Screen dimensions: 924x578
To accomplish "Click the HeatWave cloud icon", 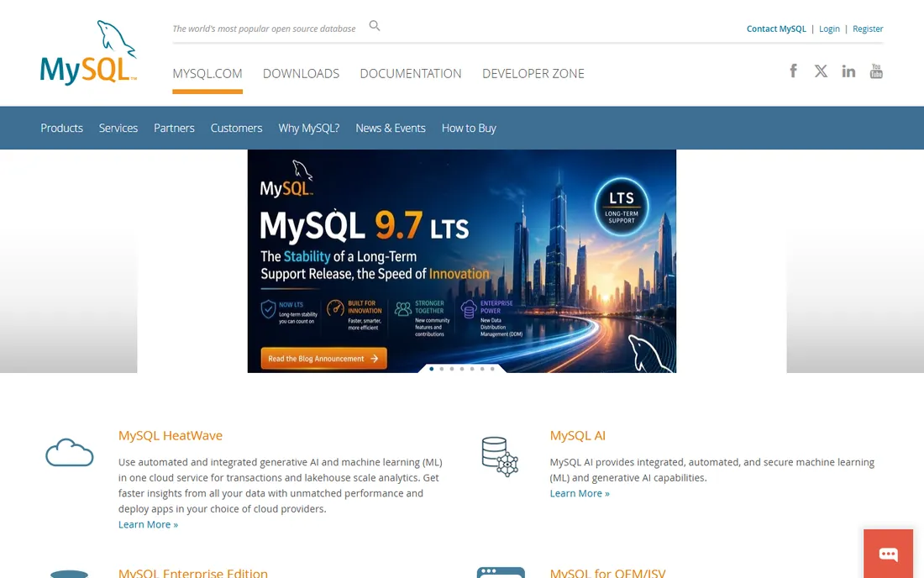I will [70, 453].
